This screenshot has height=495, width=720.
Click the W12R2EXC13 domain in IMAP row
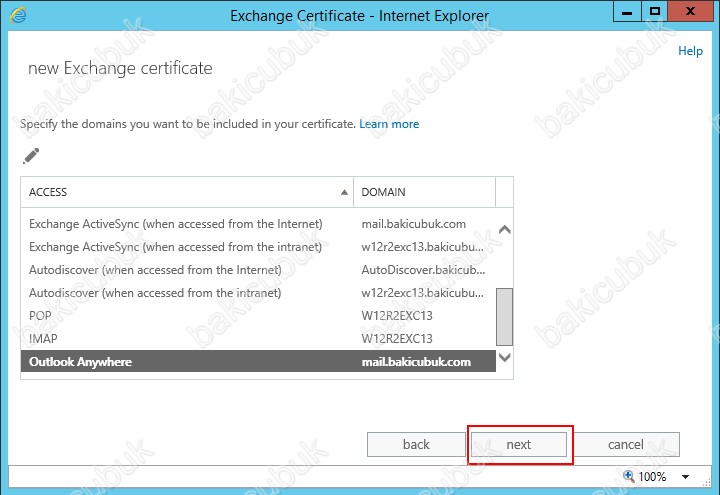(397, 339)
